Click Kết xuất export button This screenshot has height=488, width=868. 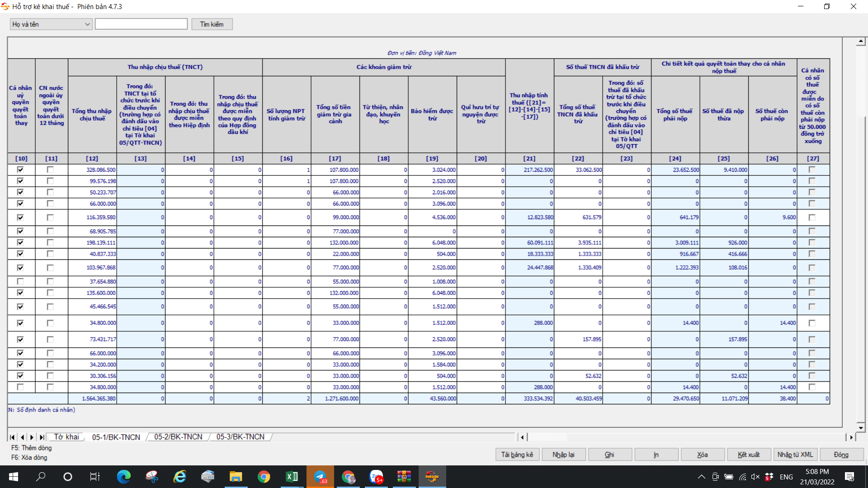(x=749, y=455)
